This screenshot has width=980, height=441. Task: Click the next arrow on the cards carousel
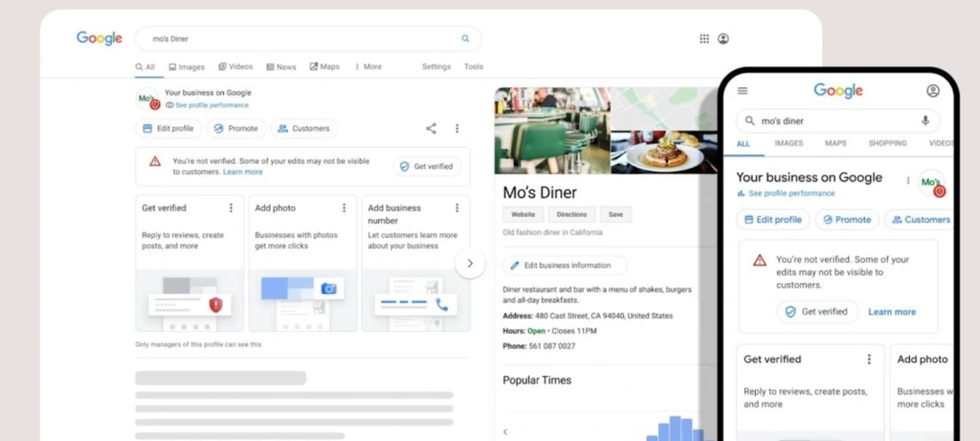[470, 263]
